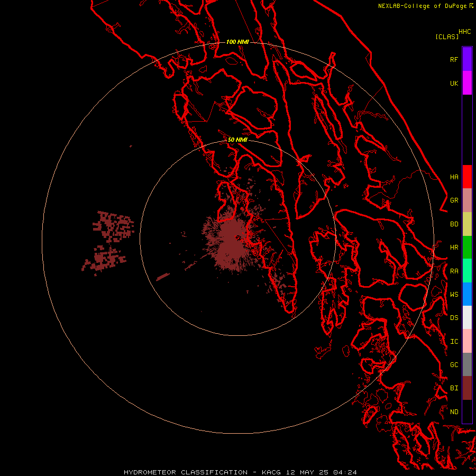
Task: Click the 'GR' legend label
Action: pos(454,200)
